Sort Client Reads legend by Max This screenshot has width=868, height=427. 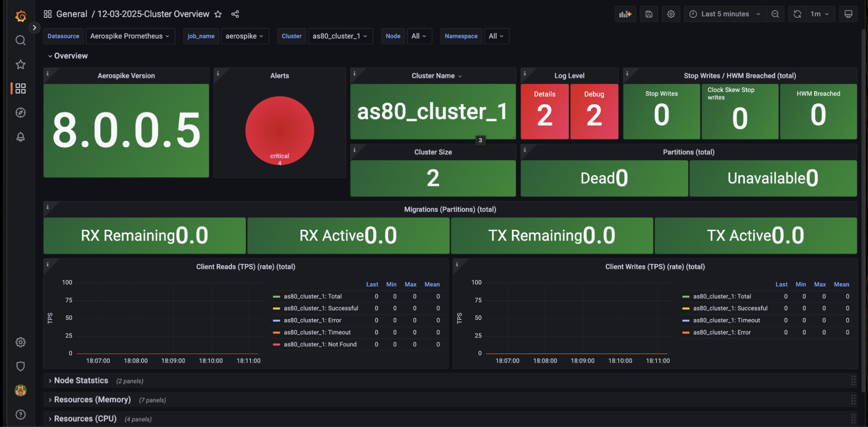point(410,285)
